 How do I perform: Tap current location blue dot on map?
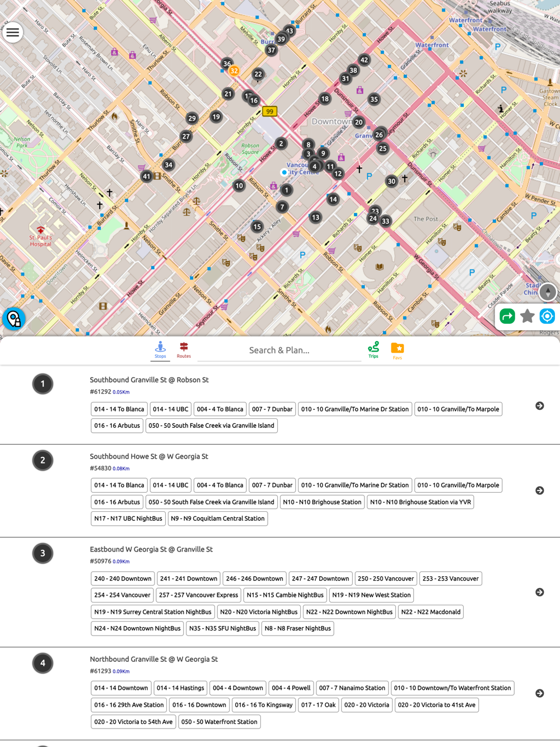coord(284,172)
